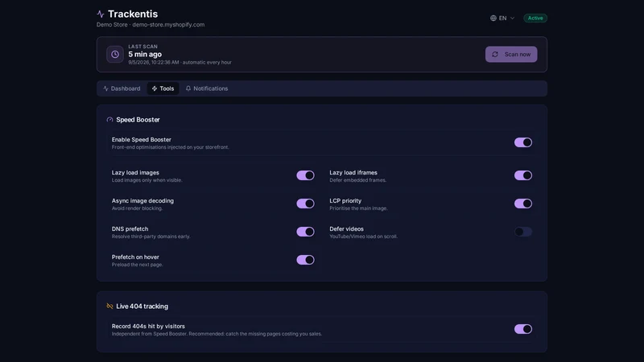
Task: Click the Trackentis app title
Action: click(133, 14)
